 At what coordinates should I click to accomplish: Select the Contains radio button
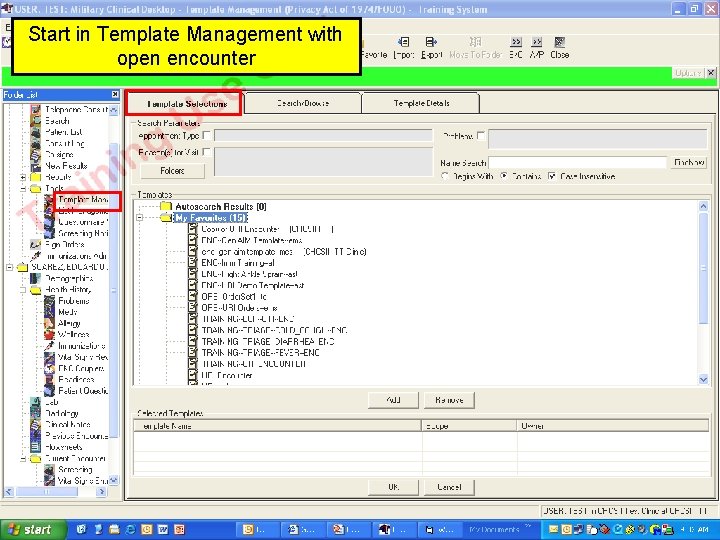[x=504, y=176]
